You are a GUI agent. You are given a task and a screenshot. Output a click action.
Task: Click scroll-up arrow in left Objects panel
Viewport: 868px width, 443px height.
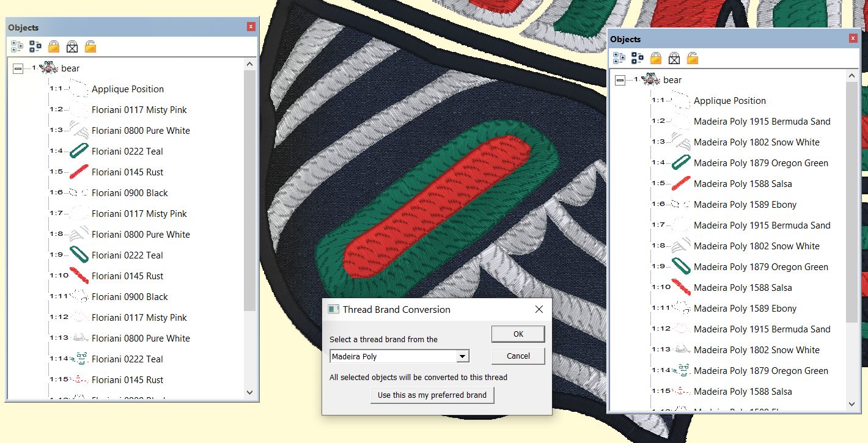(249, 64)
